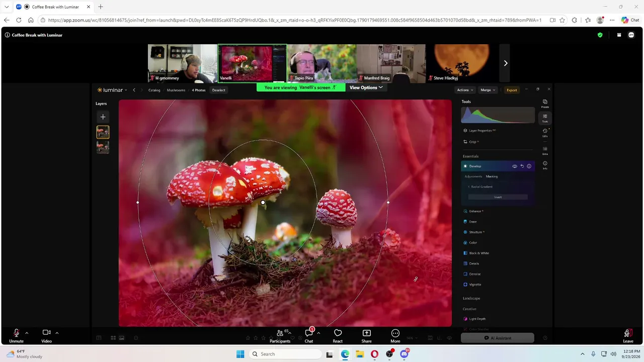
Task: Go to Catalog in breadcrumb
Action: point(154,90)
